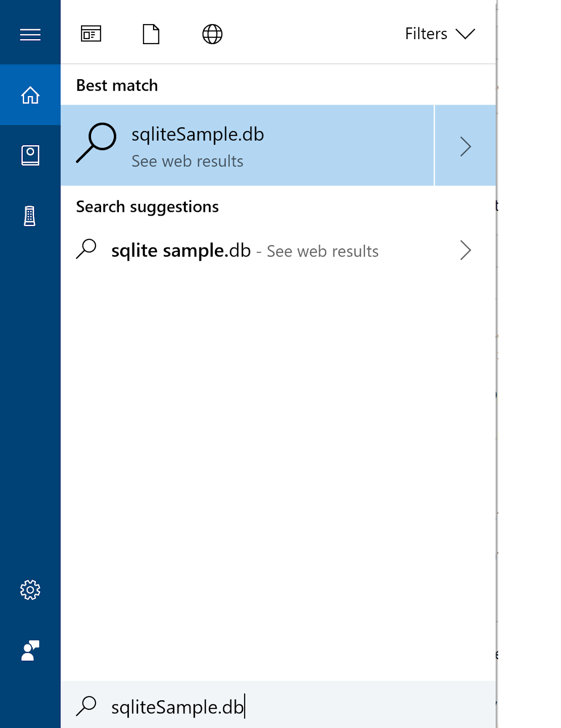Click the magnifier beside sqlite sample.db suggestion
The width and height of the screenshot is (561, 728).
[86, 249]
